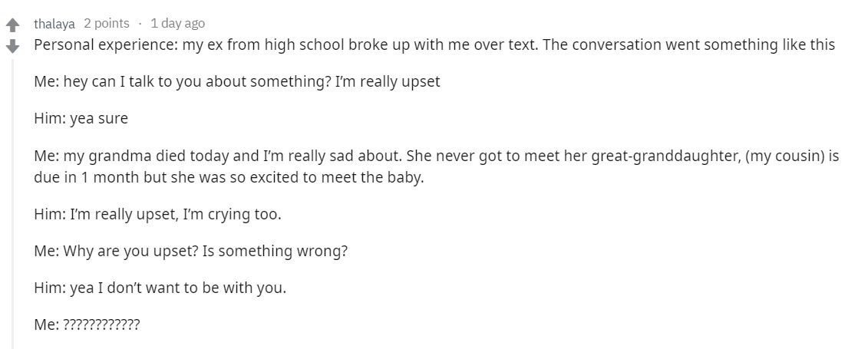Click the line "Me: hey can I talk to you"

pos(237,82)
